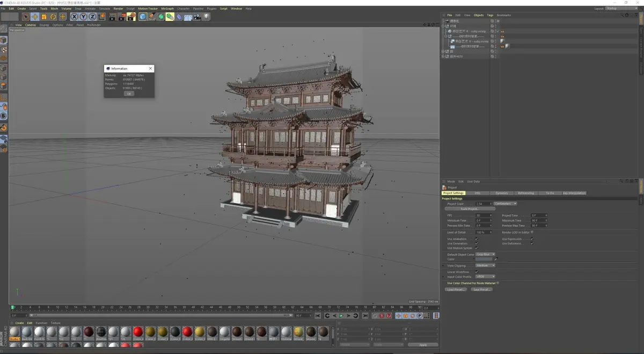Switch to the Dynamics tab
The image size is (644, 354).
point(502,193)
